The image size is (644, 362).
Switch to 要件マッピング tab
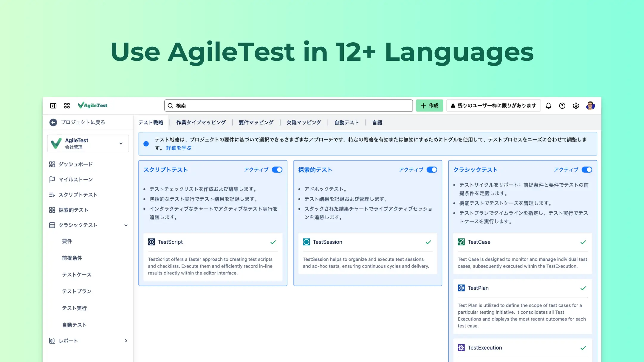256,123
